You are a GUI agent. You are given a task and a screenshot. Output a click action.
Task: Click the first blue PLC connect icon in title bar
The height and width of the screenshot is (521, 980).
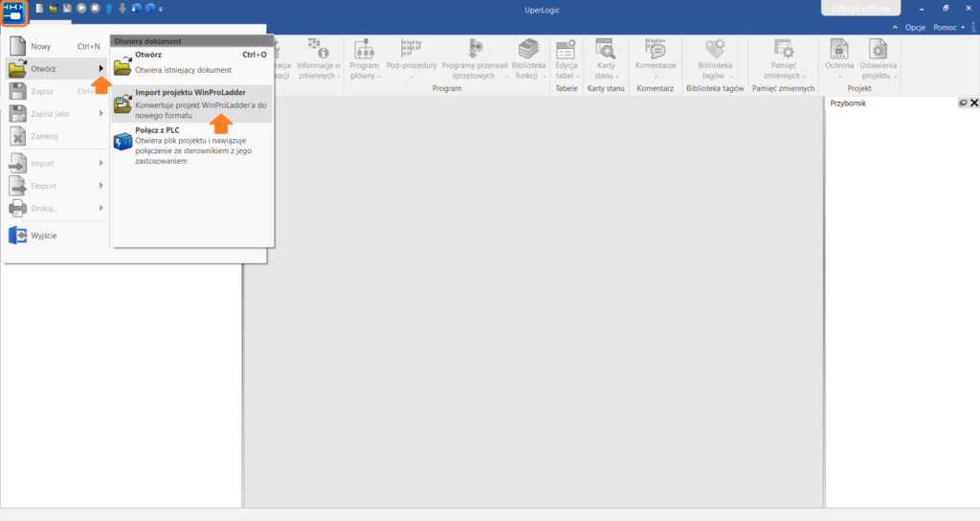pyautogui.click(x=136, y=9)
